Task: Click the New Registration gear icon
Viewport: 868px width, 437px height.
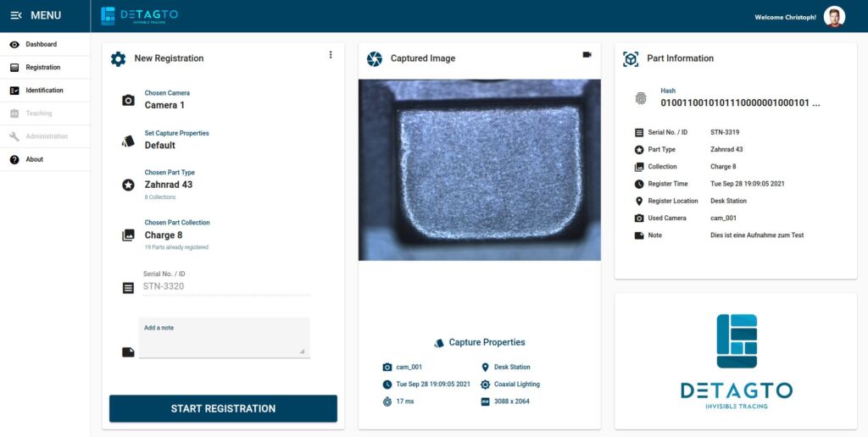Action: pyautogui.click(x=119, y=58)
